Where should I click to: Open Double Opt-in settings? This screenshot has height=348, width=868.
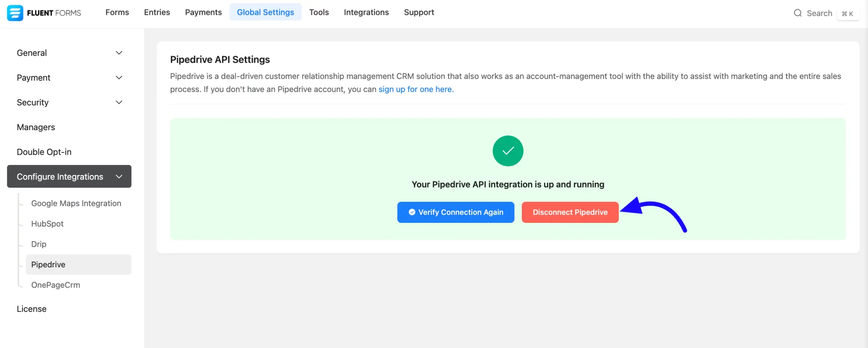click(x=44, y=152)
